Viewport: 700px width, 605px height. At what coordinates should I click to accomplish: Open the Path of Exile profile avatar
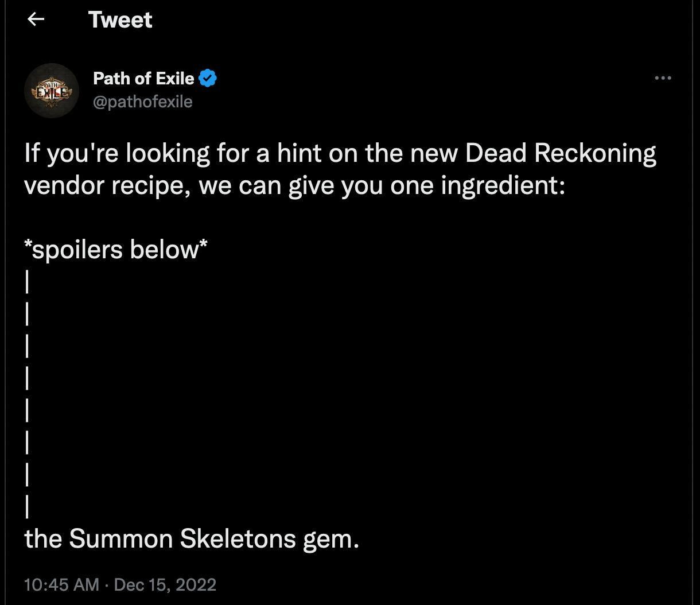(x=52, y=91)
